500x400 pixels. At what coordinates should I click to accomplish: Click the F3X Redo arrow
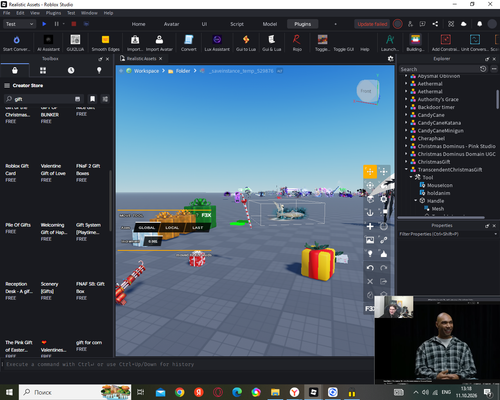click(x=384, y=268)
